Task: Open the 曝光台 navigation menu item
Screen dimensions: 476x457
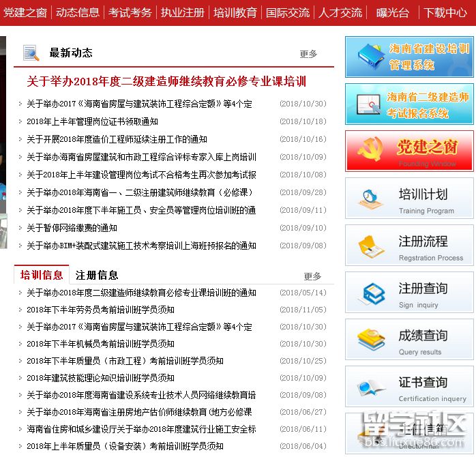Action: (393, 13)
